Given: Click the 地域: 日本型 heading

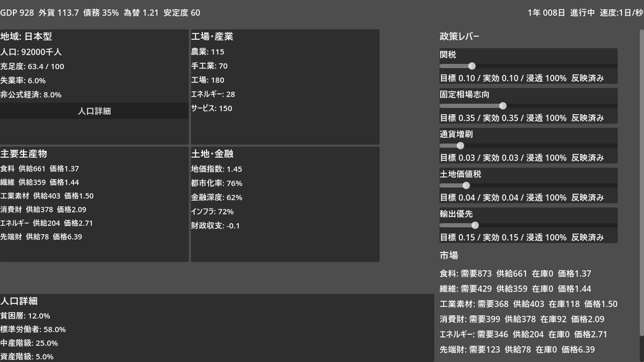Looking at the screenshot, I should [x=26, y=36].
